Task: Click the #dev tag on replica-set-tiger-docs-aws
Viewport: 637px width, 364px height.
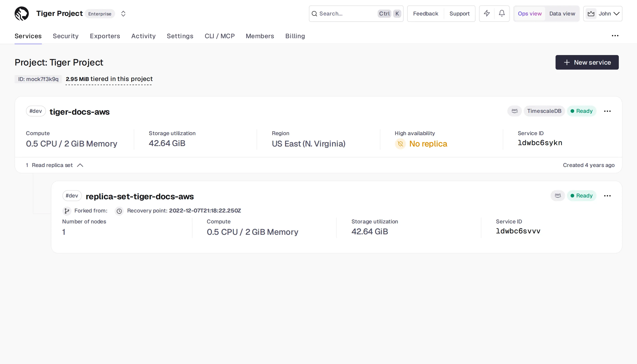Action: (72, 195)
